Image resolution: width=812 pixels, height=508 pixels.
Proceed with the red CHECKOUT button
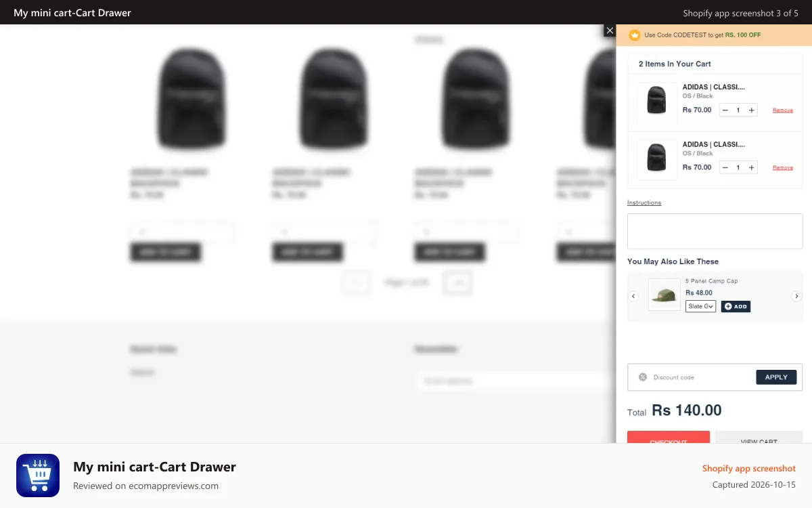pyautogui.click(x=669, y=437)
